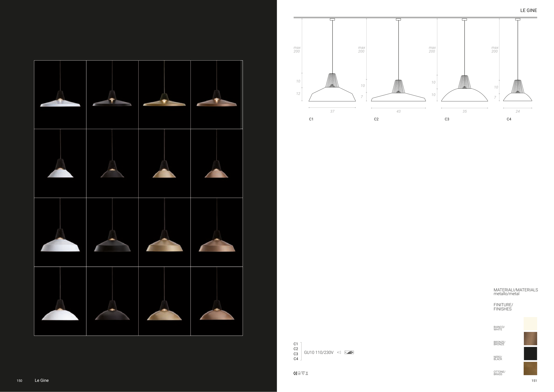Image resolution: width=554 pixels, height=392 pixels.
Task: Click the CE certification mark icon
Action: pos(295,373)
